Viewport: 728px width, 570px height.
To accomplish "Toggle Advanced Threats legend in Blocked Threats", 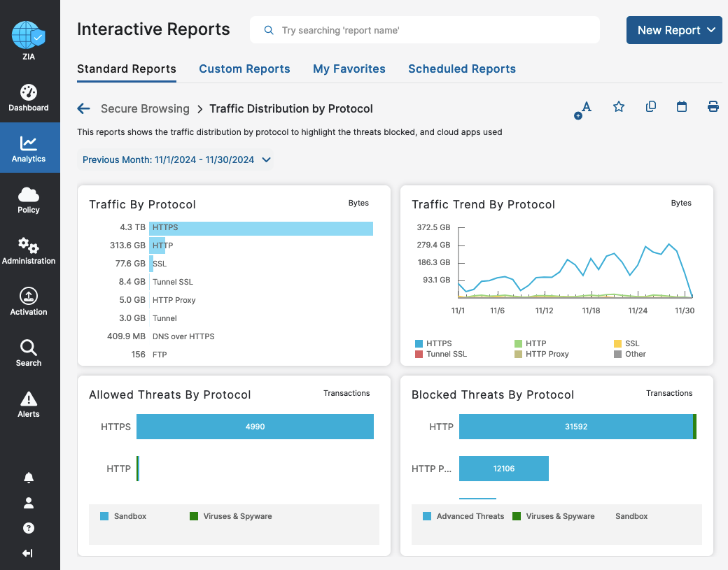I will point(463,516).
